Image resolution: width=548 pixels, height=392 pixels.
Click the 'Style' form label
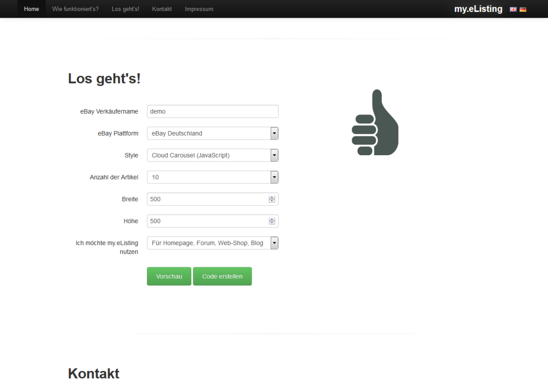pyautogui.click(x=132, y=155)
